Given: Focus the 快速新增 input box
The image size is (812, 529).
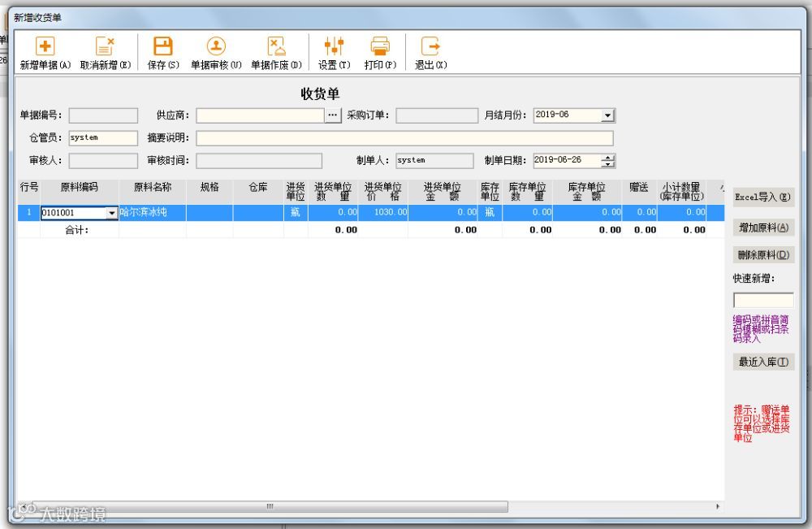Looking at the screenshot, I should click(x=763, y=300).
